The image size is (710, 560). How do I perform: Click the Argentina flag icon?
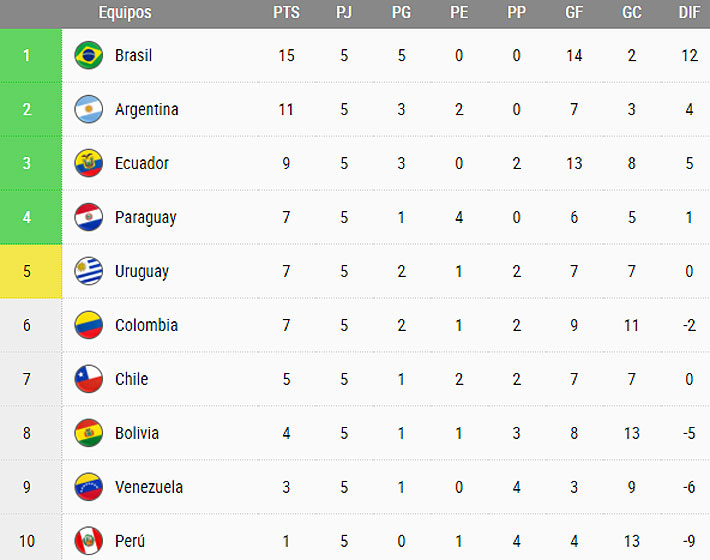89,109
